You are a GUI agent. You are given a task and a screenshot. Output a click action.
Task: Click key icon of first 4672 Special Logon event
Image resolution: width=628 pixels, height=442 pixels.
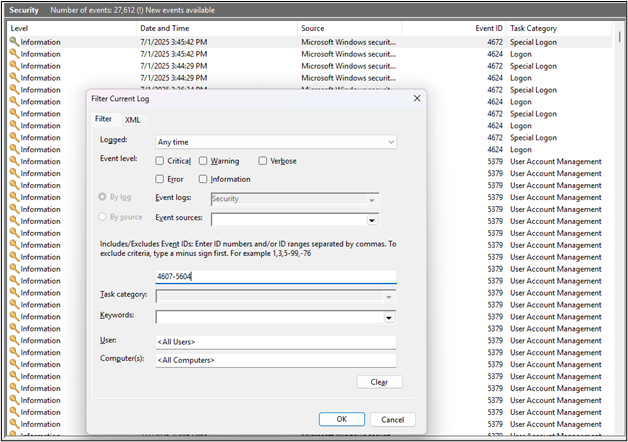pyautogui.click(x=14, y=42)
